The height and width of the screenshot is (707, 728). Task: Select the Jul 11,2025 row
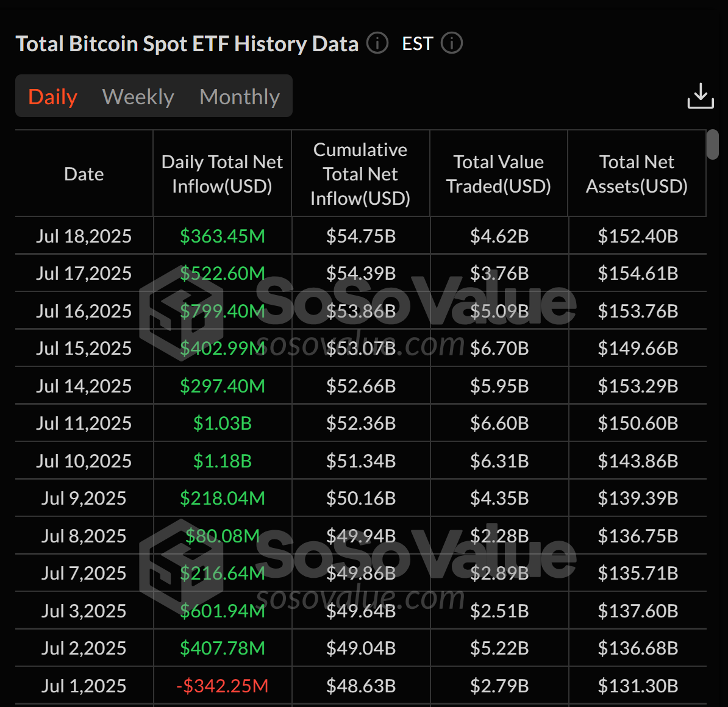tap(84, 423)
